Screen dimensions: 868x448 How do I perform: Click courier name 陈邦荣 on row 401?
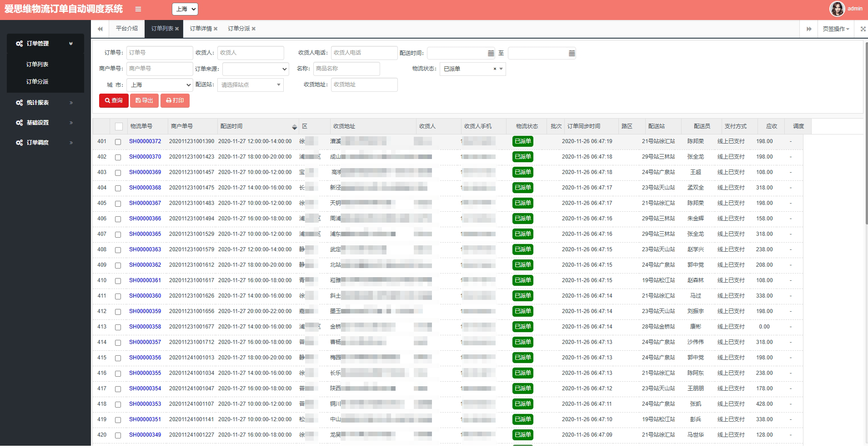click(695, 141)
